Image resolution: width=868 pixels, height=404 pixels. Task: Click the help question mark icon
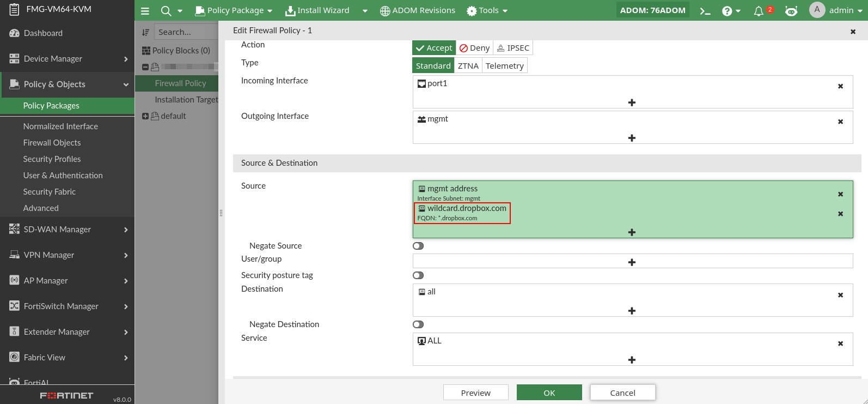[727, 11]
